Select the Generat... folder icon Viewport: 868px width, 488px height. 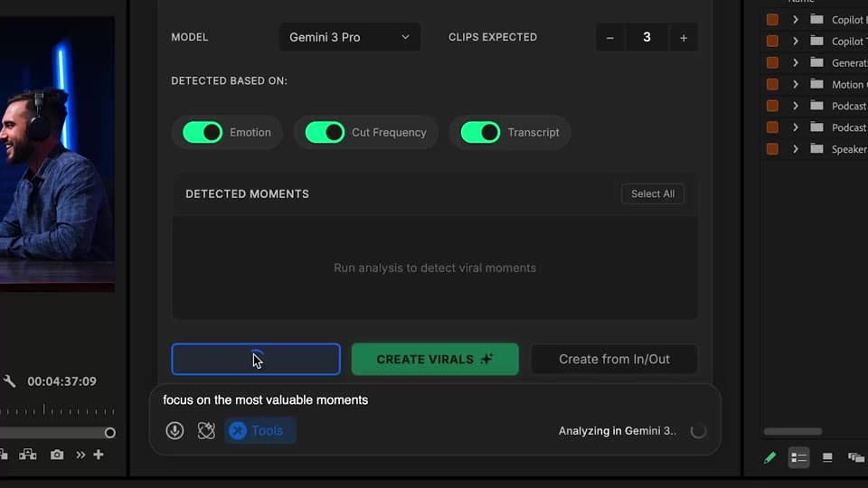tap(816, 62)
